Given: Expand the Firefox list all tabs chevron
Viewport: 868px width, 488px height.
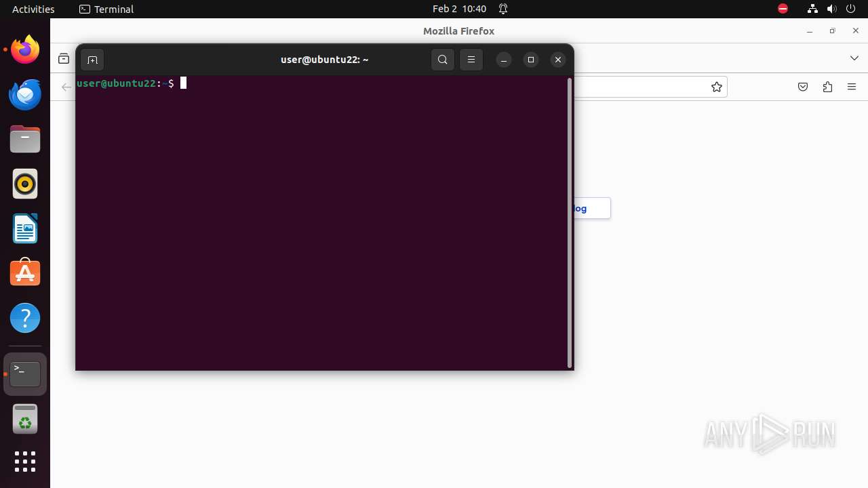Looking at the screenshot, I should click(x=854, y=58).
